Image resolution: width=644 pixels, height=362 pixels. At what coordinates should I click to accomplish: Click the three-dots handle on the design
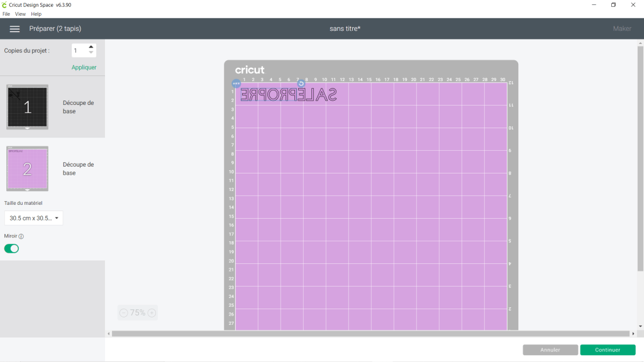(x=236, y=83)
